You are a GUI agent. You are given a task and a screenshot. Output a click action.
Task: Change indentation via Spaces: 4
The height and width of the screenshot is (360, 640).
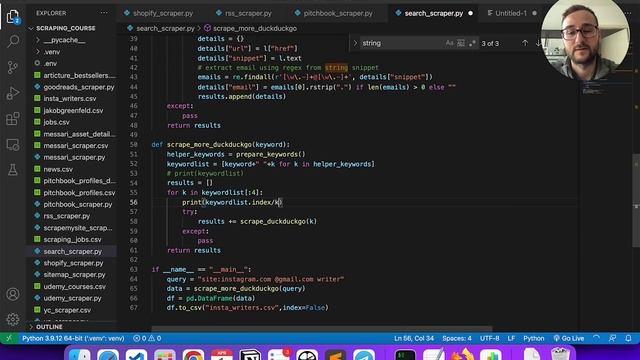[x=457, y=338]
